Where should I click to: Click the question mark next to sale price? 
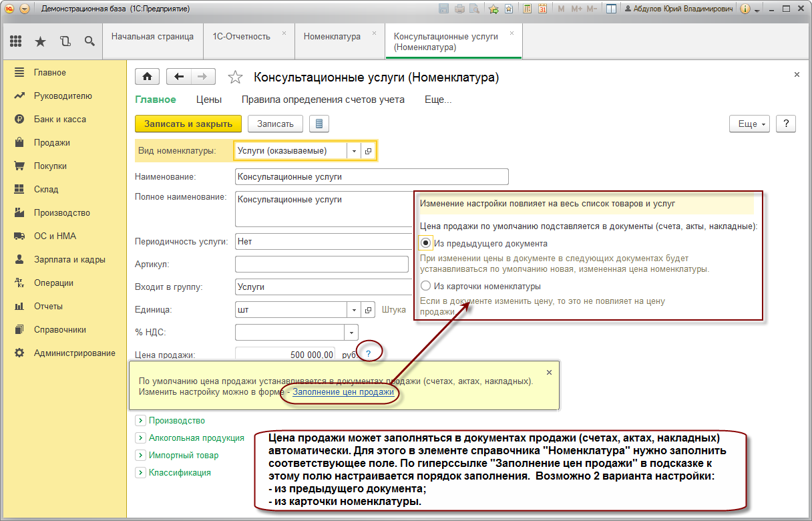click(368, 353)
